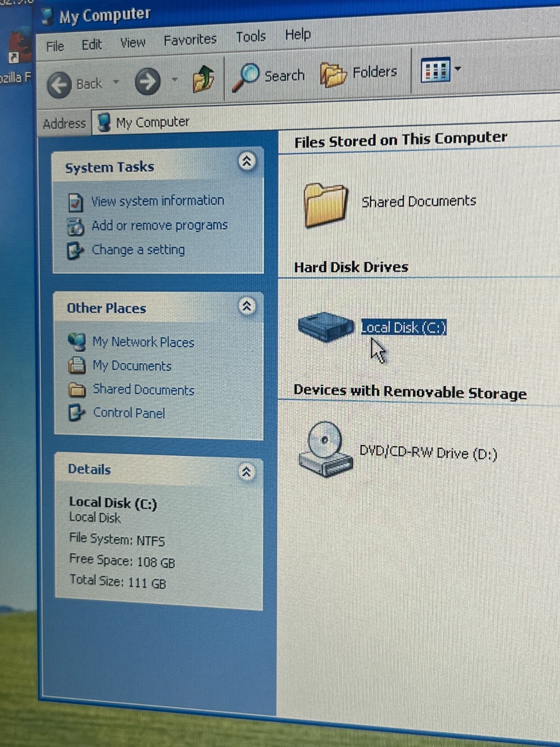Click the My Computer address bar field
This screenshot has width=560, height=747.
point(325,119)
